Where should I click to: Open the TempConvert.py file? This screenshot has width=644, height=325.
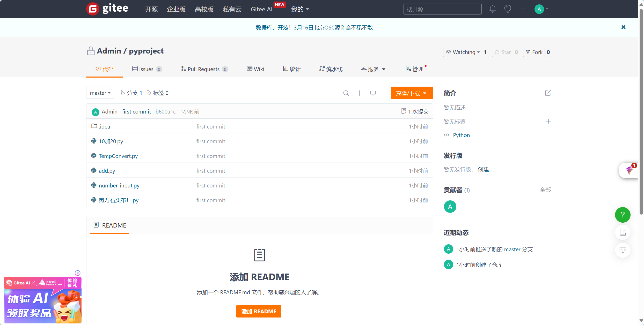pyautogui.click(x=118, y=156)
